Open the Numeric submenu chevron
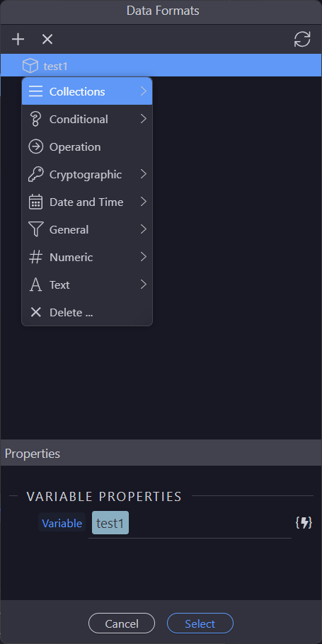 click(143, 257)
